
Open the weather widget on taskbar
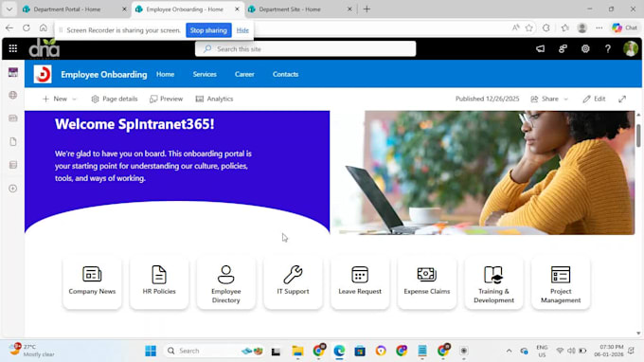[33, 351]
